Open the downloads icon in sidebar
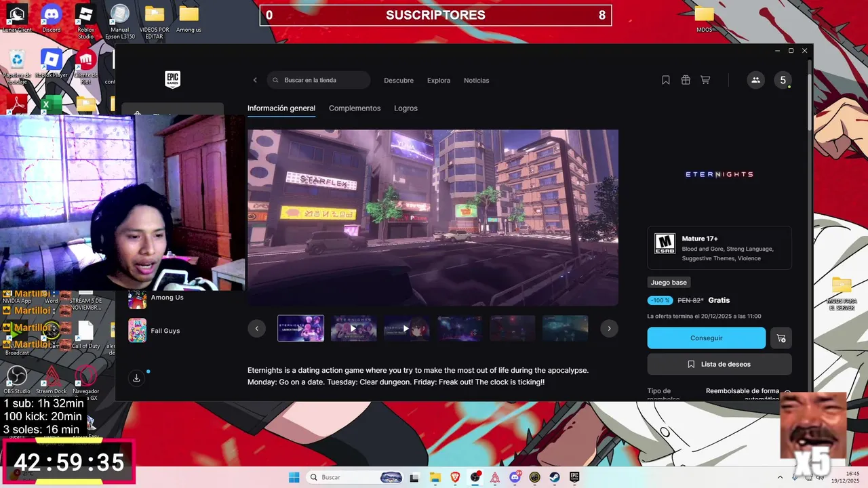Image resolution: width=868 pixels, height=488 pixels. pyautogui.click(x=136, y=378)
